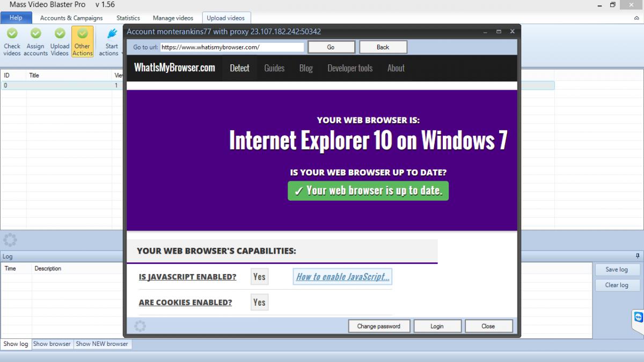Click the Title column header in video table
644x362 pixels.
pyautogui.click(x=69, y=76)
